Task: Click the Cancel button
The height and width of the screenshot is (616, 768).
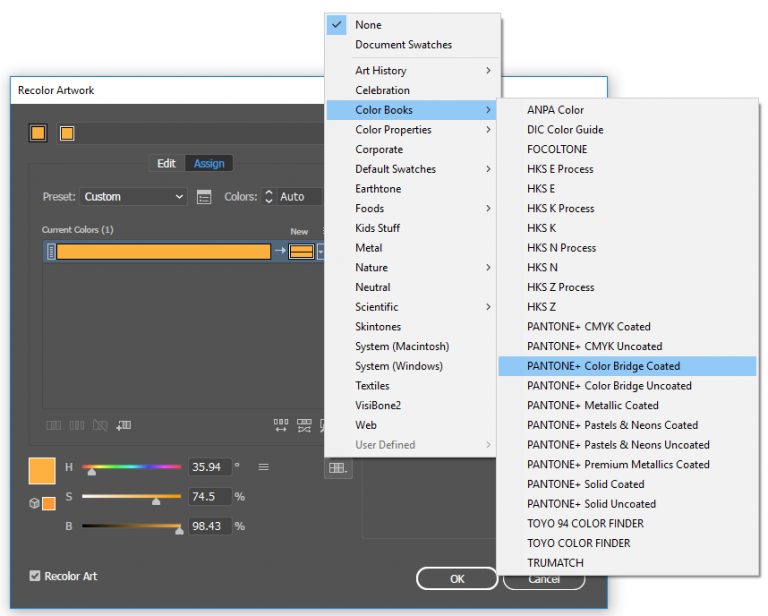Action: (544, 579)
